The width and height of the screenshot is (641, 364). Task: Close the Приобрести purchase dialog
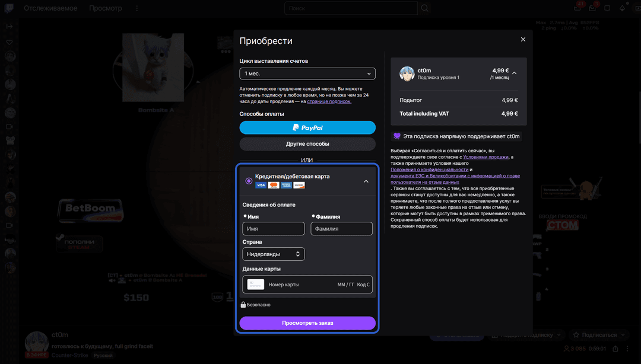[x=523, y=40]
